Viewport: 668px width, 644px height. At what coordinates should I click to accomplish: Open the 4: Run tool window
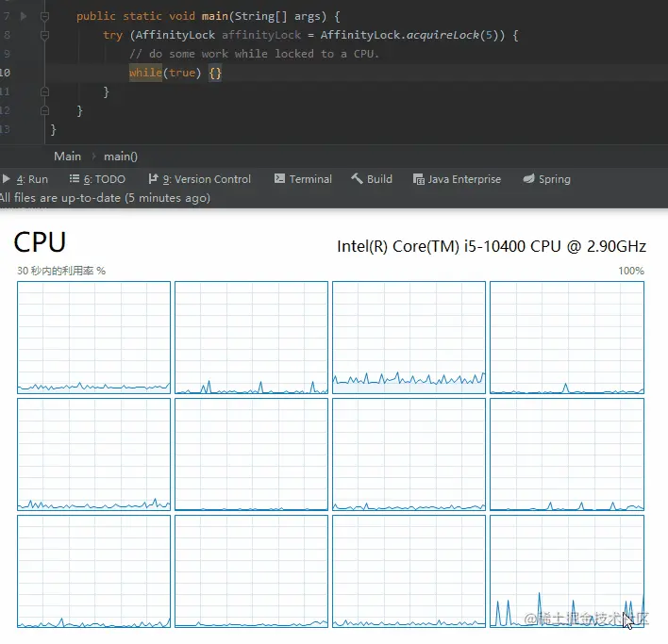pyautogui.click(x=25, y=179)
